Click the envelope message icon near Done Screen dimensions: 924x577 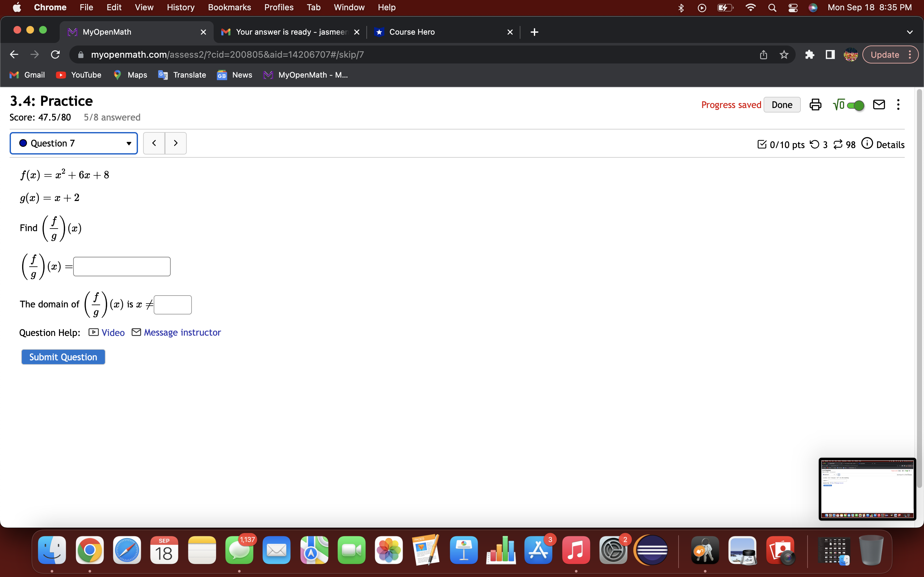tap(879, 104)
